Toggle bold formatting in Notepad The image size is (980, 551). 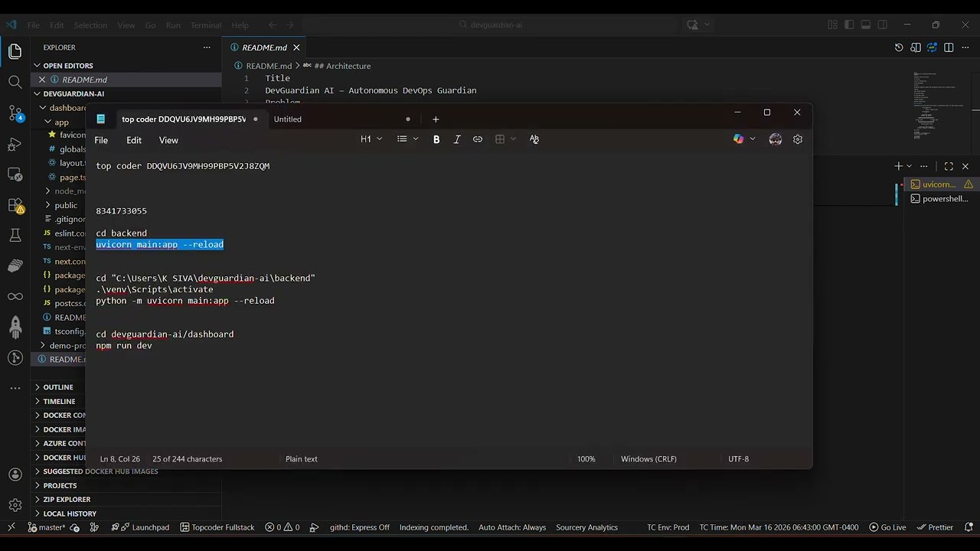[x=436, y=139]
